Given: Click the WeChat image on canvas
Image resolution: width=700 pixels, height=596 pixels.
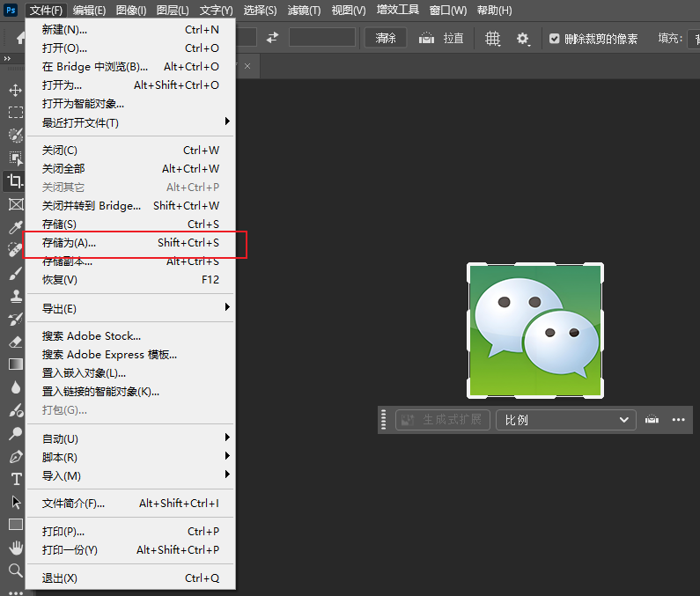Looking at the screenshot, I should pyautogui.click(x=535, y=331).
